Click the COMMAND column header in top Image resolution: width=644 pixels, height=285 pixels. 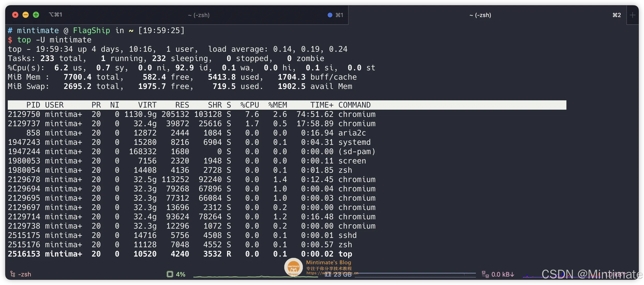[x=354, y=105]
